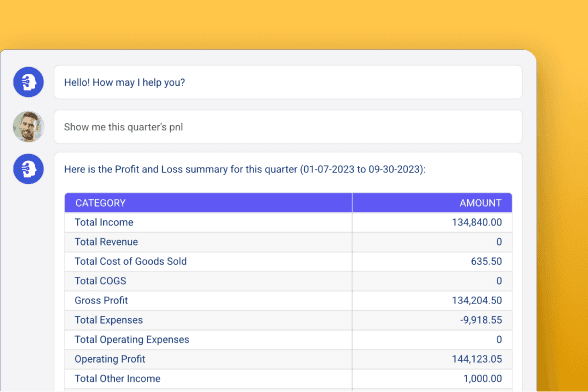Click the 134,204.50 gross profit amount
This screenshot has height=392, width=588.
477,300
